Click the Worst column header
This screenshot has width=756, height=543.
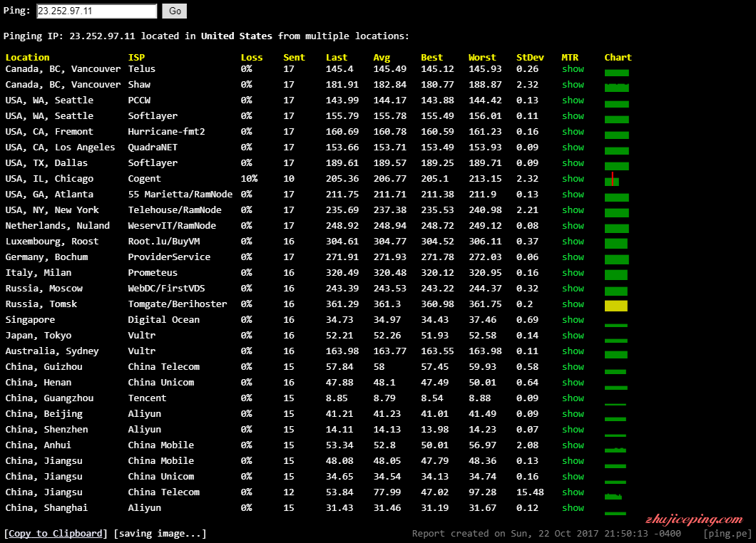[482, 57]
